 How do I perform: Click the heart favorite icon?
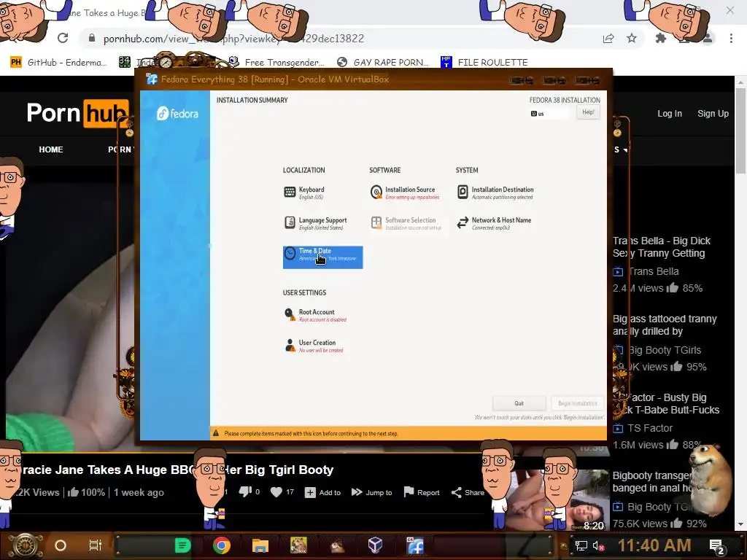[x=276, y=492]
